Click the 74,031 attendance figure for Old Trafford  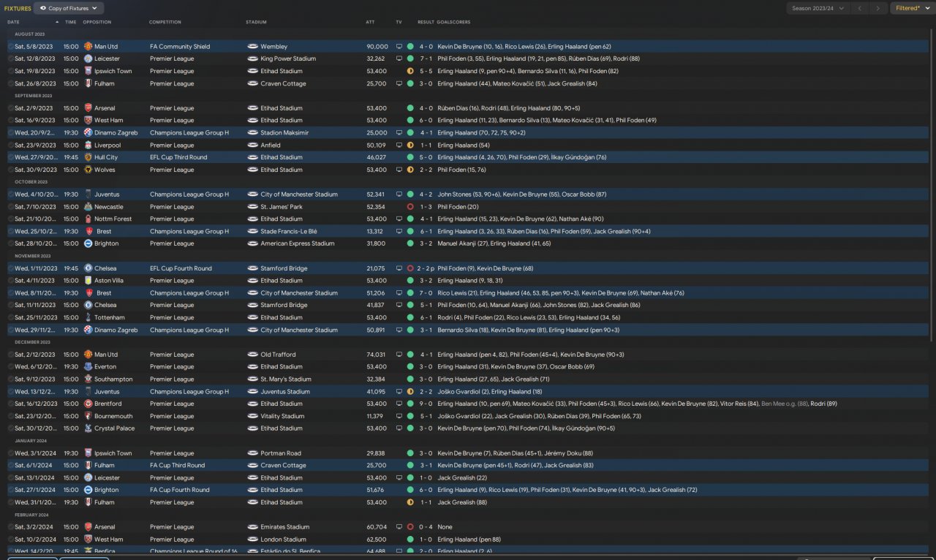coord(377,355)
